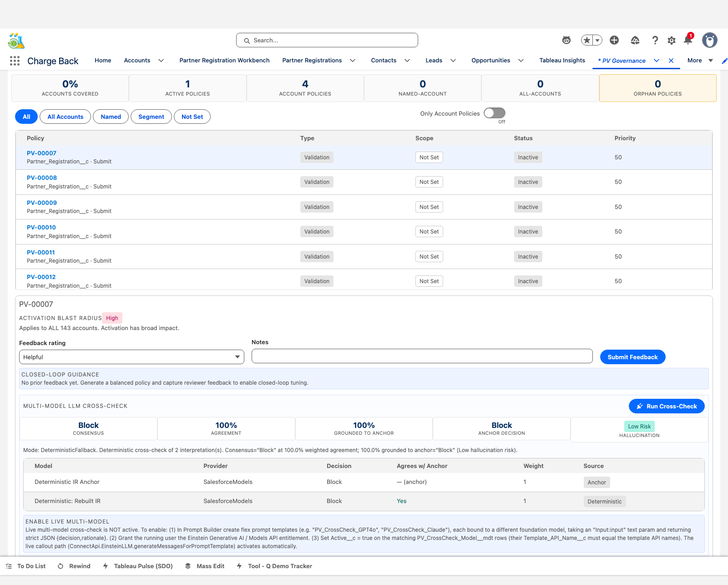Open policy PV-00010 link

click(41, 228)
